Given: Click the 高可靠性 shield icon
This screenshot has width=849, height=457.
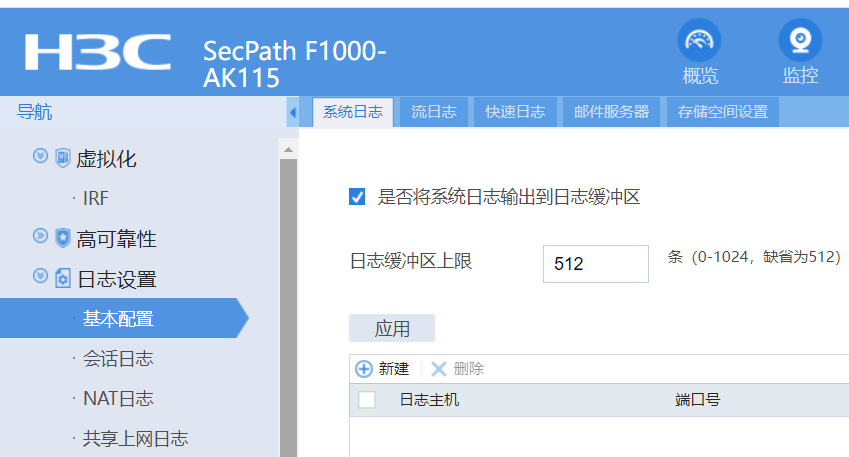Looking at the screenshot, I should pos(63,238).
